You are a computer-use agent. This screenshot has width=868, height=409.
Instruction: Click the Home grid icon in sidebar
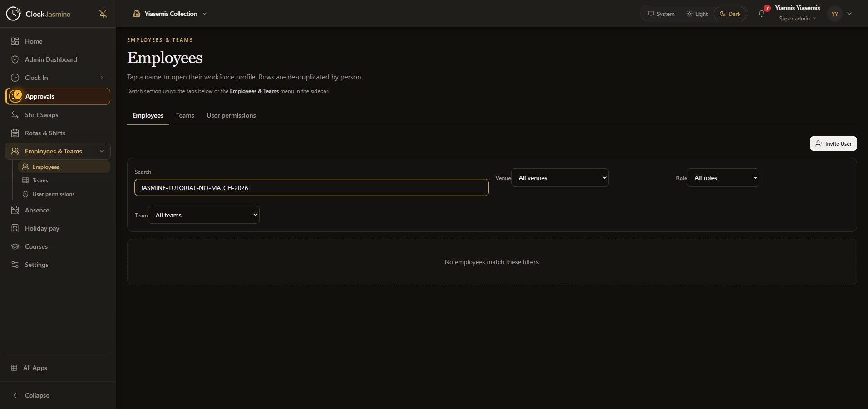pyautogui.click(x=15, y=41)
